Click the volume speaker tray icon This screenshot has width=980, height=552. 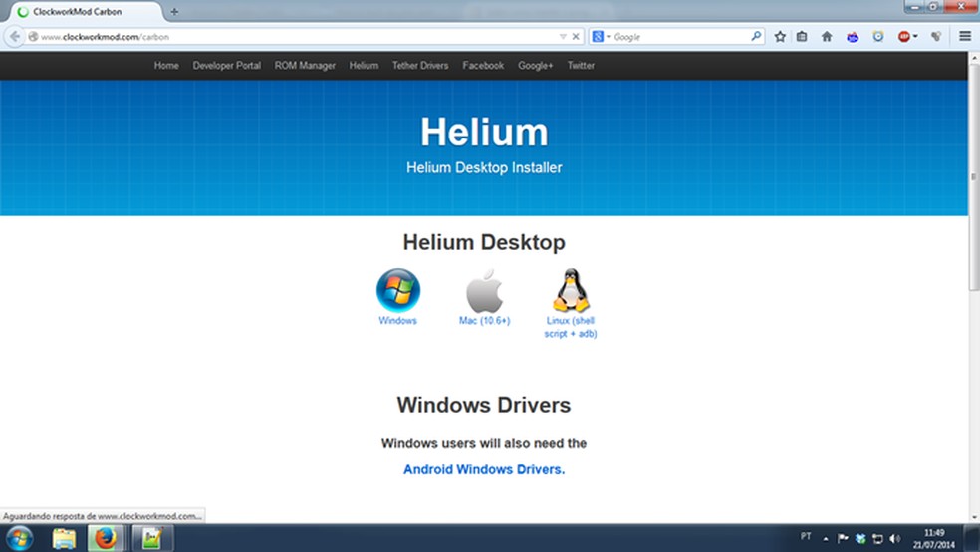point(895,538)
